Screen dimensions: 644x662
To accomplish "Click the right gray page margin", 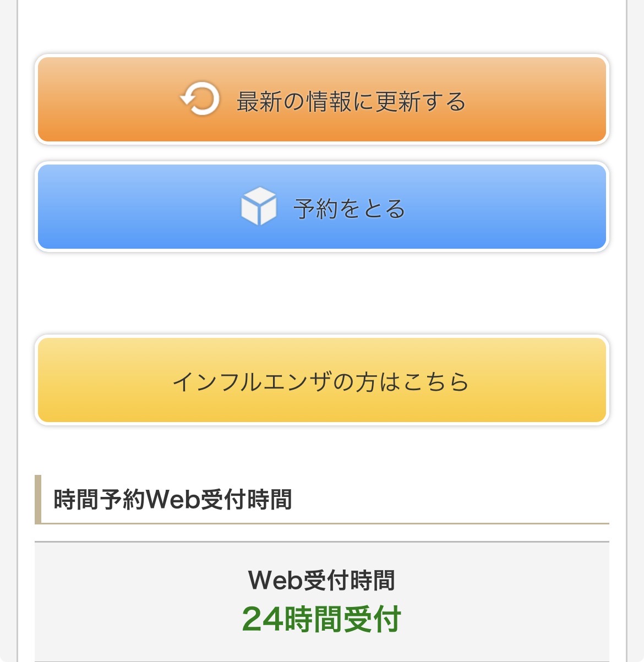I will 636,330.
